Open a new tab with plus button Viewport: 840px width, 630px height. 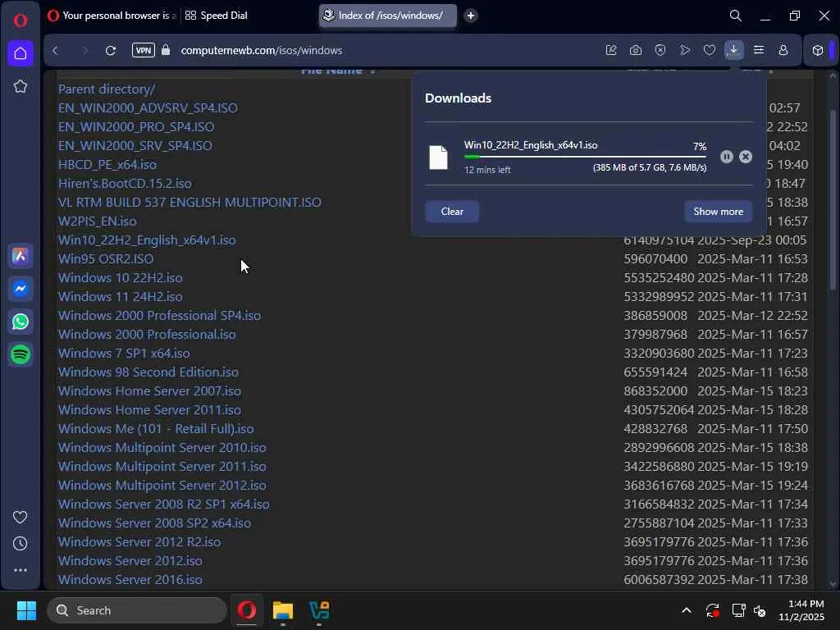[470, 16]
